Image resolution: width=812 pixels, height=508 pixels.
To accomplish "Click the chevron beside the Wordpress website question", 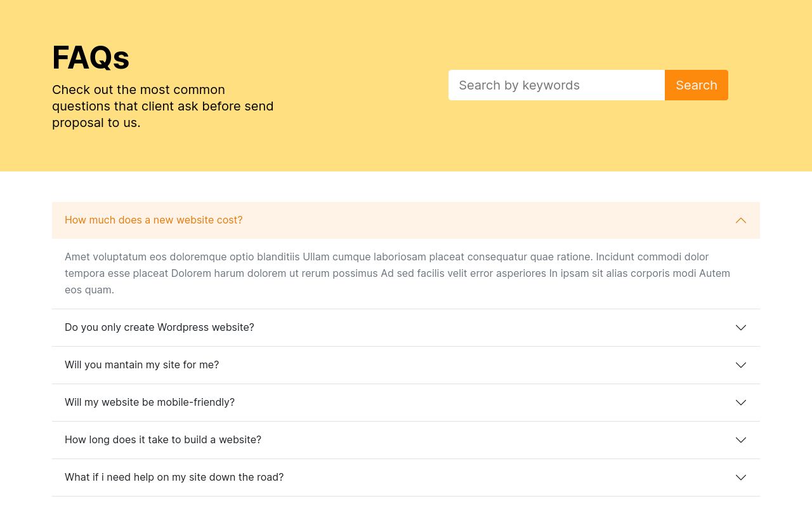I will pos(740,328).
